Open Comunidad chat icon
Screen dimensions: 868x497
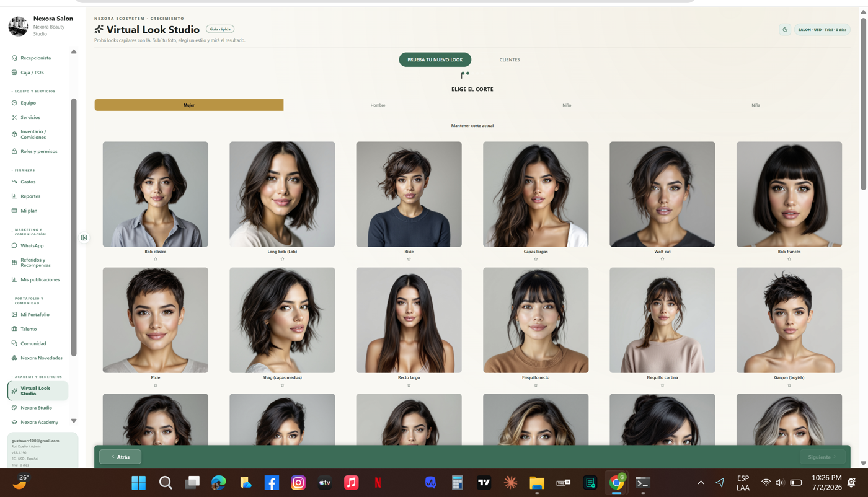14,343
